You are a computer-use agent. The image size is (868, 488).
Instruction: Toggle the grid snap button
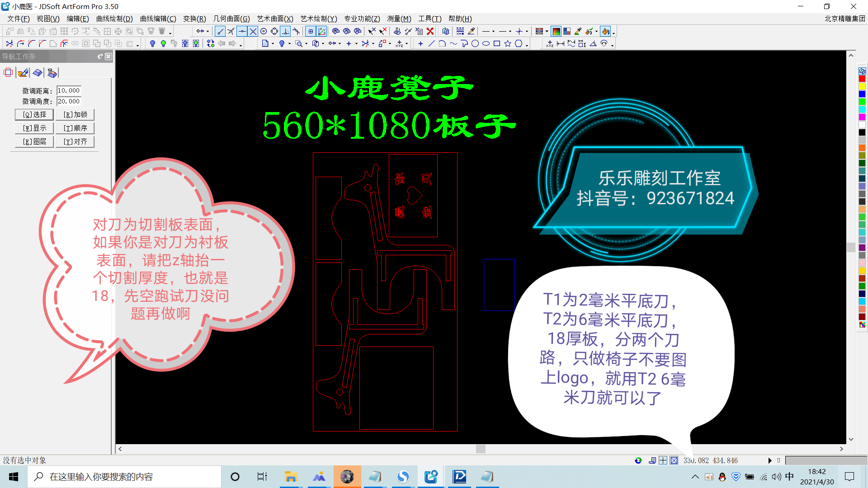(x=311, y=31)
